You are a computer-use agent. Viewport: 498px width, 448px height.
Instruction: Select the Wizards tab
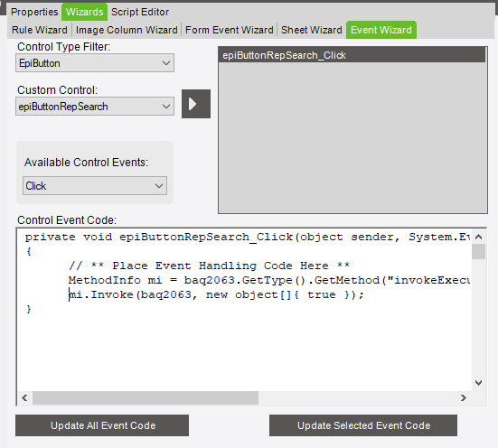coord(84,12)
